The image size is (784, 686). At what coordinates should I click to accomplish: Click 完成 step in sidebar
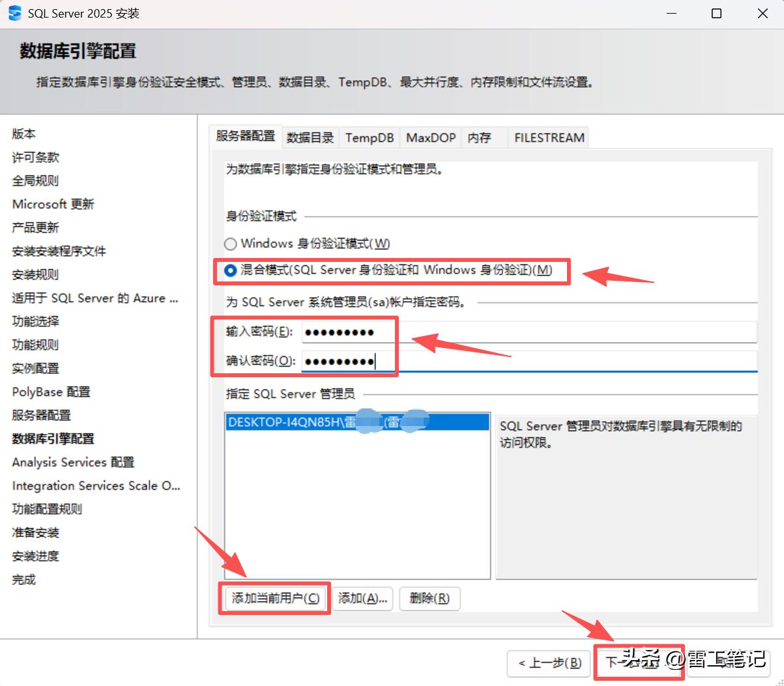[24, 579]
